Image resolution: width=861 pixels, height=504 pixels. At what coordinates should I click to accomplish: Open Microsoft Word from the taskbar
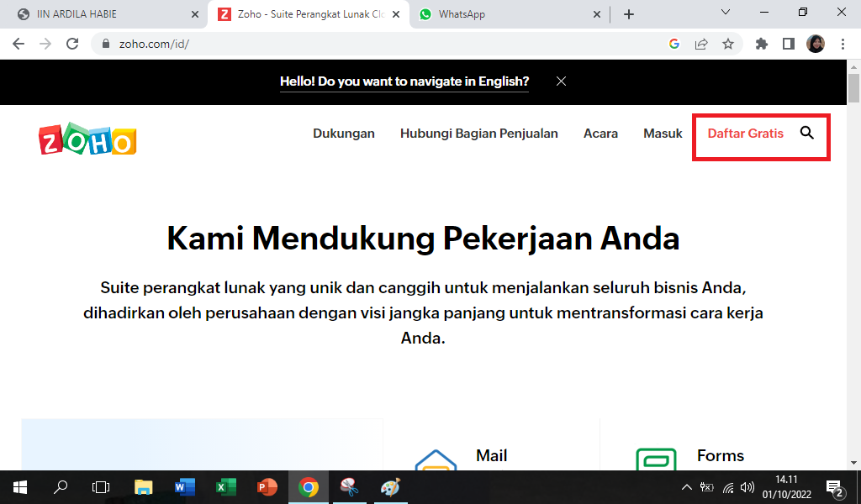pos(184,487)
